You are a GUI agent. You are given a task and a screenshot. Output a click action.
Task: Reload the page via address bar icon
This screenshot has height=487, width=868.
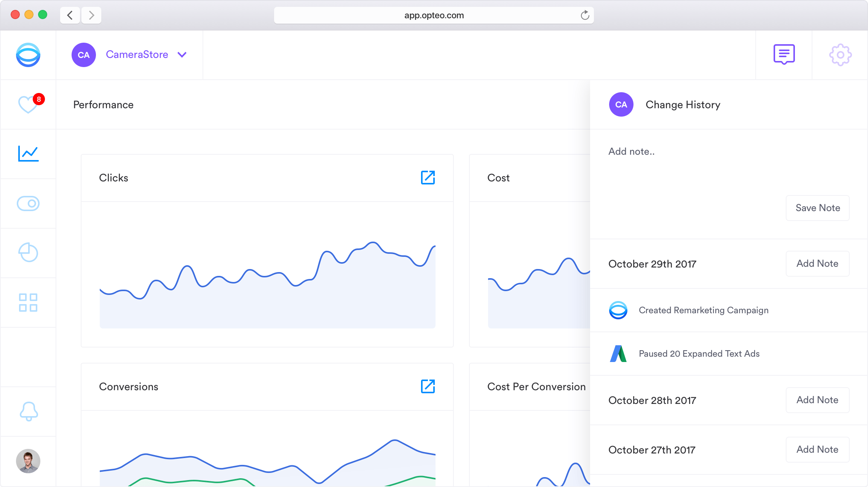[585, 15]
